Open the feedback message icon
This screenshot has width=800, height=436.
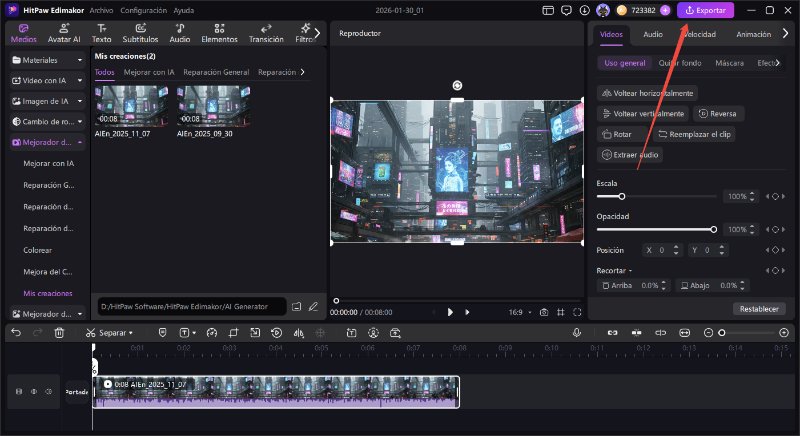[566, 10]
